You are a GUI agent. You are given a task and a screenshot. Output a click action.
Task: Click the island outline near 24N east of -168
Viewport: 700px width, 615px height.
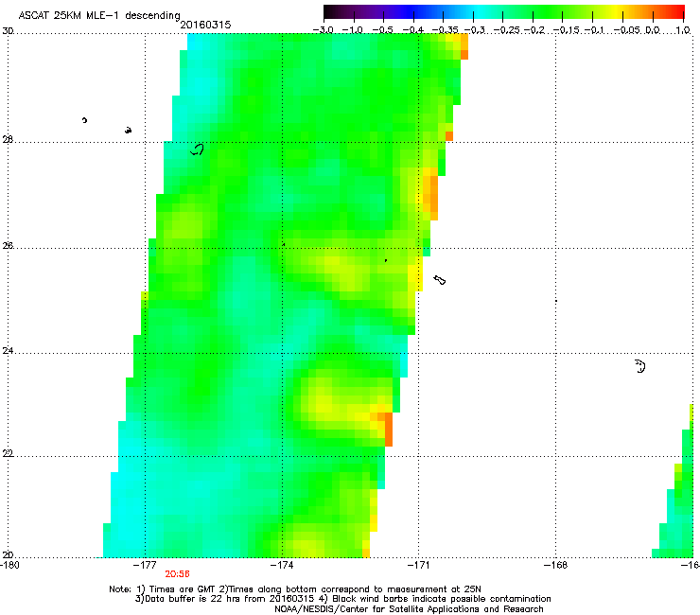tap(640, 366)
